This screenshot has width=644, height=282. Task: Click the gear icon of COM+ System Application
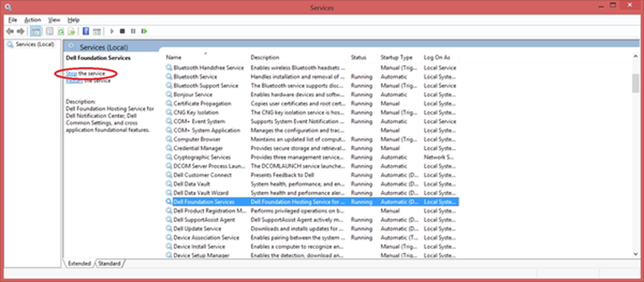pyautogui.click(x=169, y=131)
